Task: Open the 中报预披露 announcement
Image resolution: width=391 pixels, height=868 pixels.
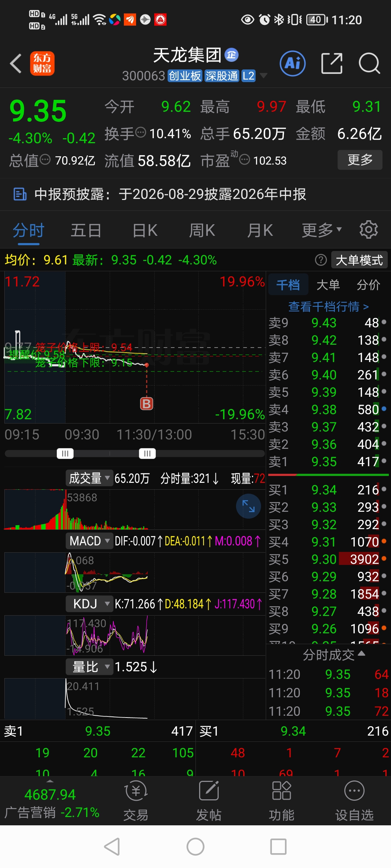Action: click(x=195, y=194)
